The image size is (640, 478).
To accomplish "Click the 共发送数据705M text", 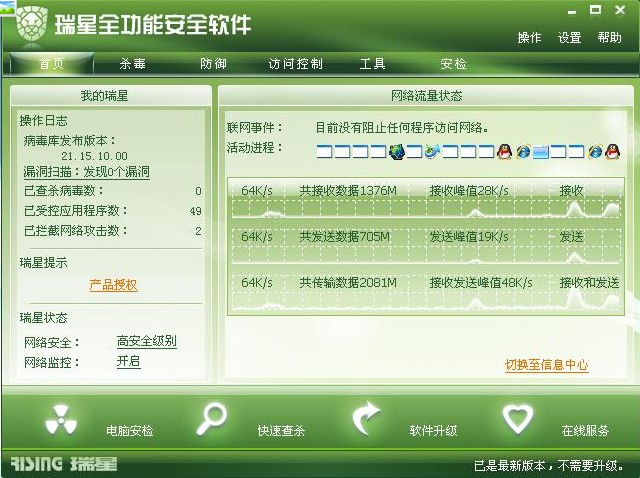I will pyautogui.click(x=344, y=237).
